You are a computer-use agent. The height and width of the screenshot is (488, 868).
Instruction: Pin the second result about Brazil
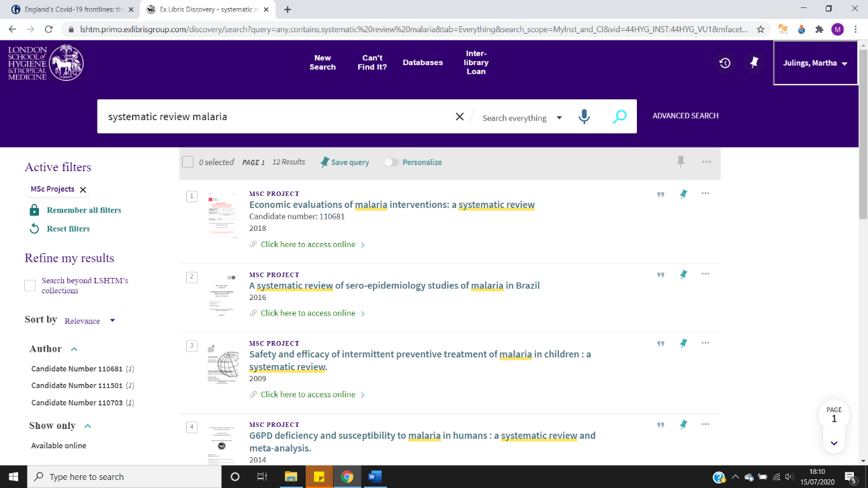coord(683,275)
